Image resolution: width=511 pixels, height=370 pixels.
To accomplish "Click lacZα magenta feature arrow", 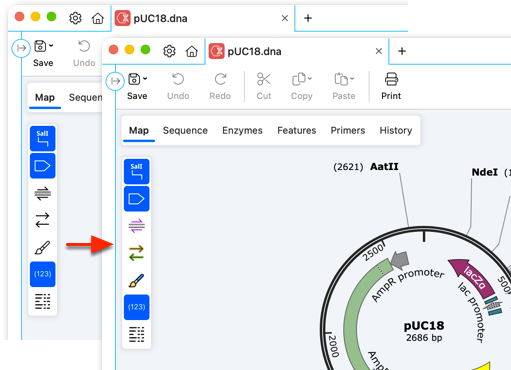I will point(473,277).
